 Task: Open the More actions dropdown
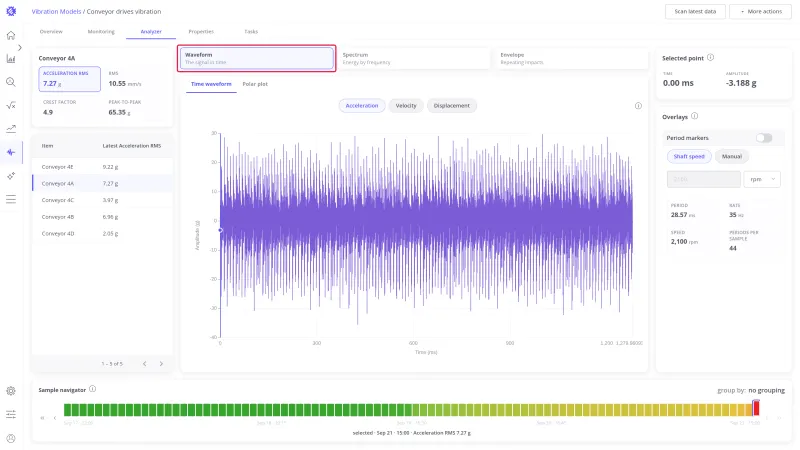pyautogui.click(x=760, y=11)
